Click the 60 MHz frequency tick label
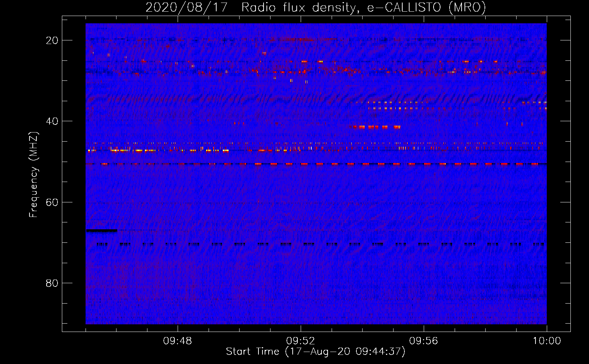 click(x=52, y=202)
